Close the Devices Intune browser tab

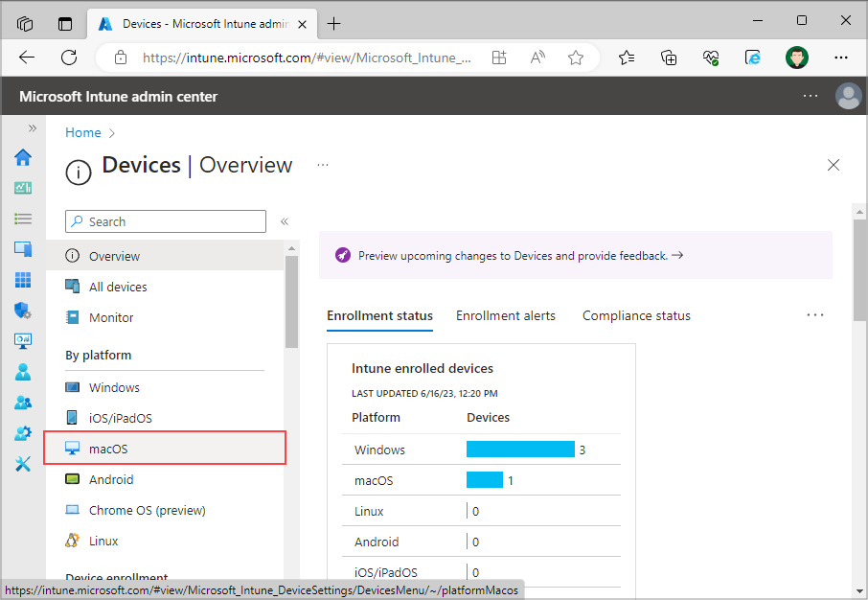tap(302, 24)
